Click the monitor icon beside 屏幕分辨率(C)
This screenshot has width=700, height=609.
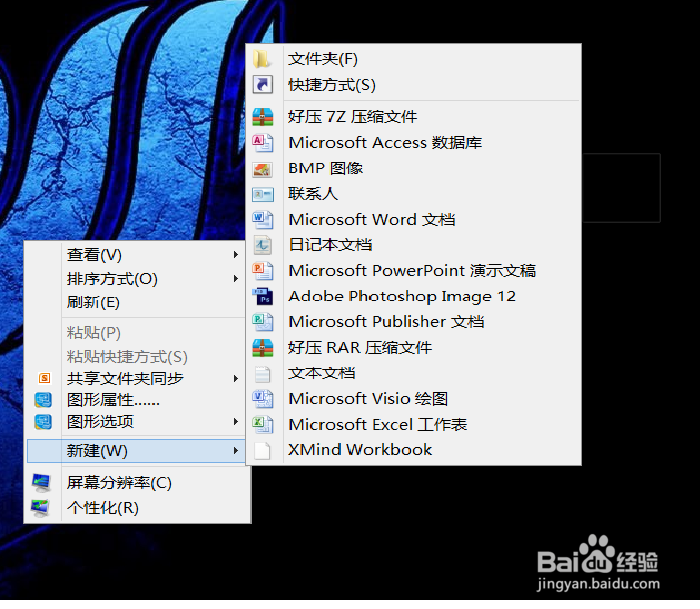pyautogui.click(x=41, y=483)
